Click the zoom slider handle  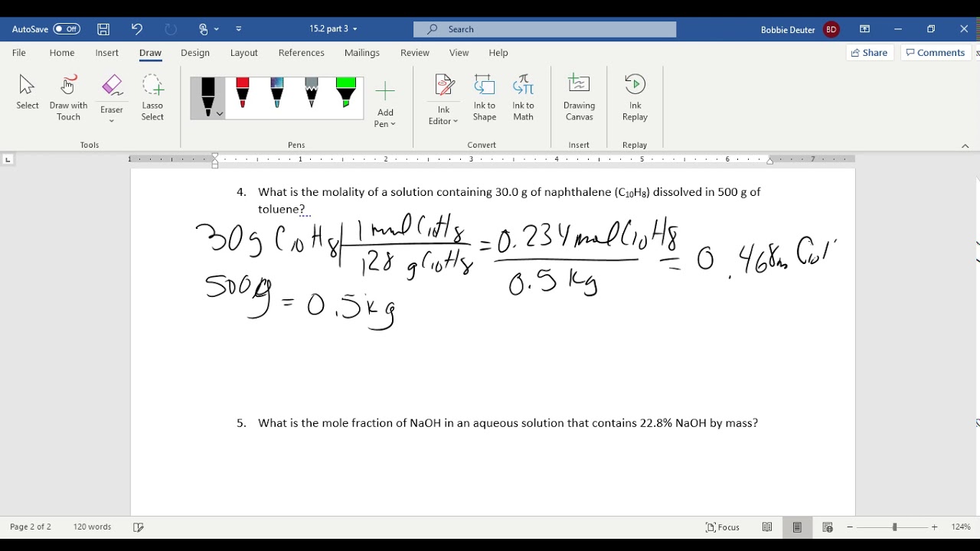point(894,527)
